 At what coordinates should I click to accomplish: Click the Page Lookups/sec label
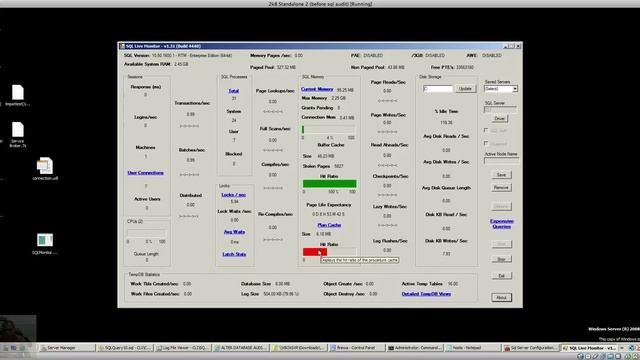[275, 91]
